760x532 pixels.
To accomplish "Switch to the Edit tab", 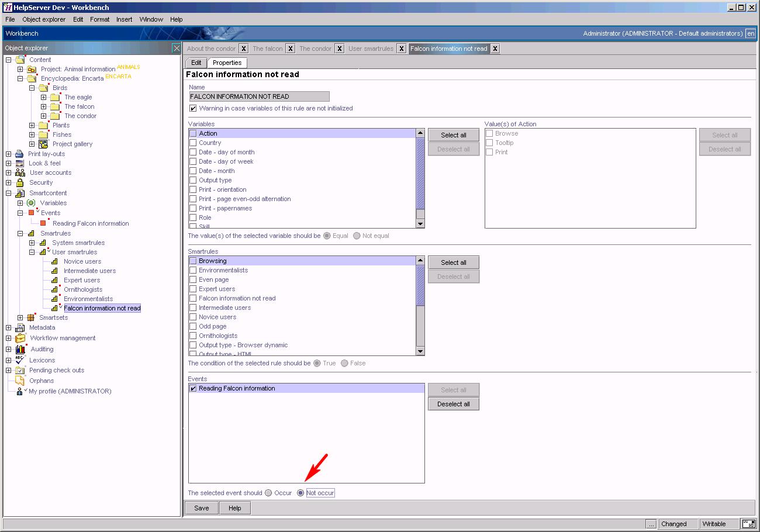I will click(196, 63).
